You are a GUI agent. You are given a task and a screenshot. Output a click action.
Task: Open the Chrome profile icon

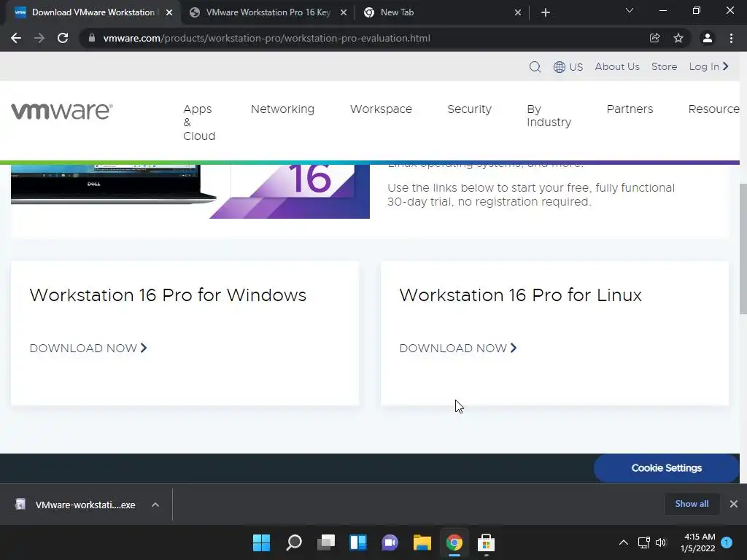click(x=708, y=38)
